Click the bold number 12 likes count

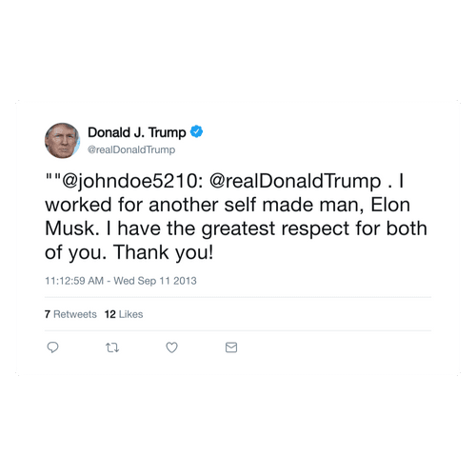click(x=110, y=314)
